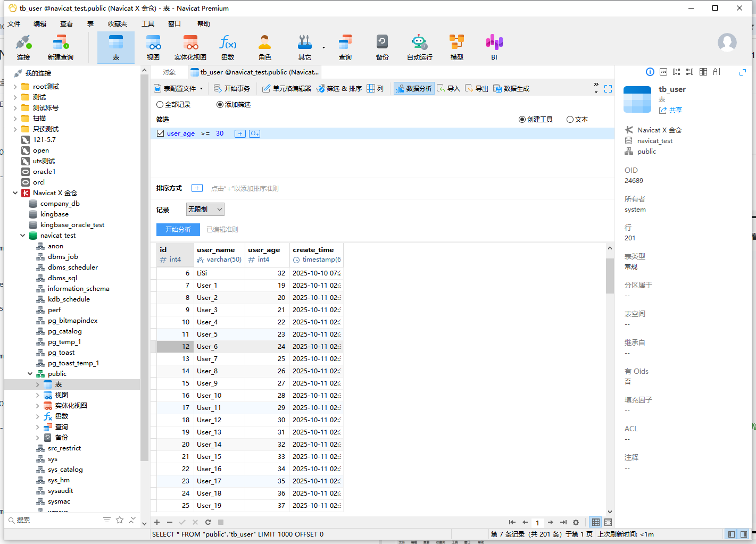This screenshot has width=756, height=544.
Task: Open the 其它 (Others) toolbar icon
Action: 305,48
